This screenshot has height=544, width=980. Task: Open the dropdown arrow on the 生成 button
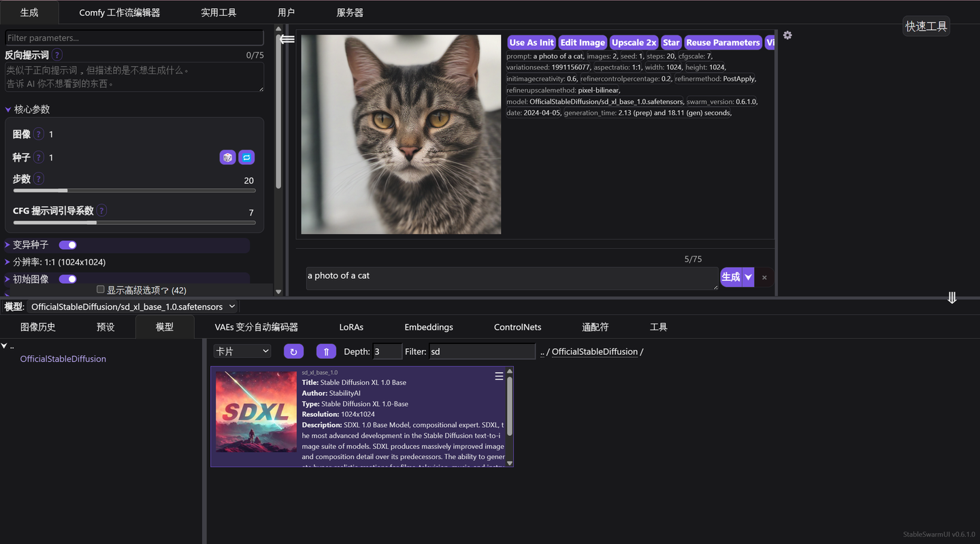[748, 277]
